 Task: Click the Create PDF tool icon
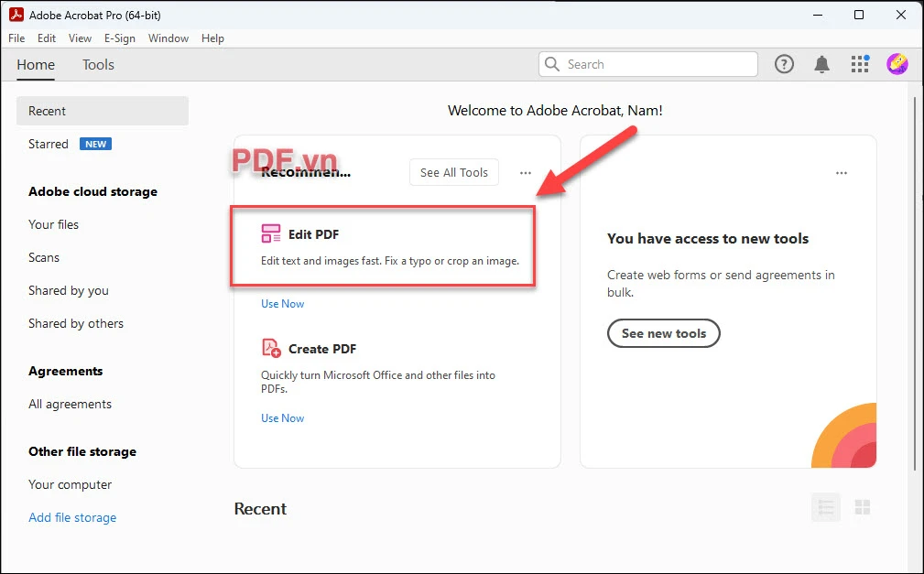[x=271, y=348]
